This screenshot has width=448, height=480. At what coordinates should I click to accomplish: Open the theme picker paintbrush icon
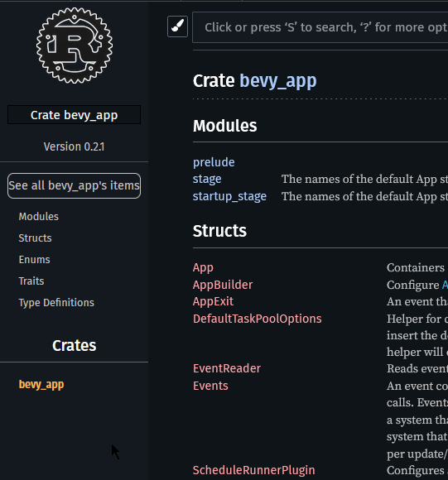pyautogui.click(x=177, y=26)
